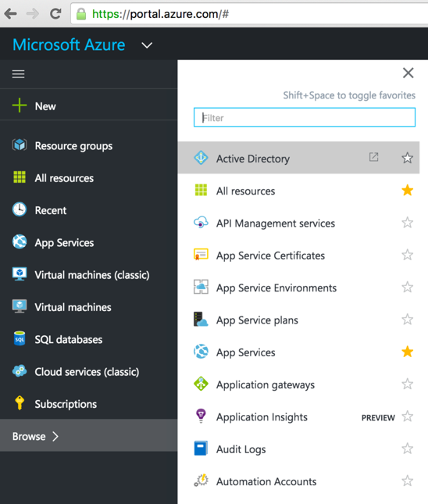
Task: Expand the Microsoft Azure dropdown chevron
Action: point(147,45)
